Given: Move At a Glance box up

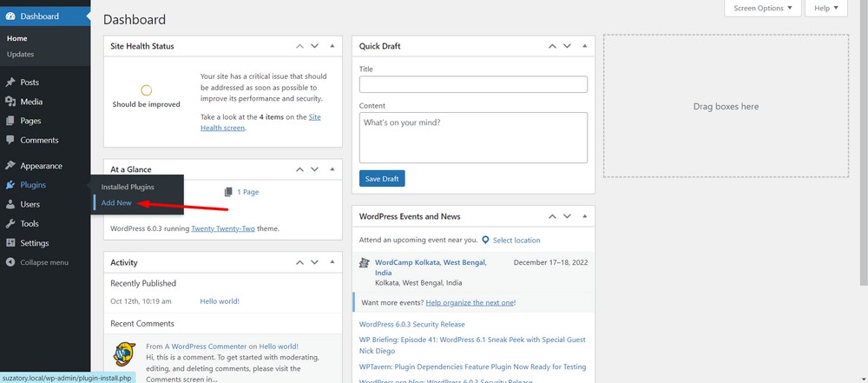Looking at the screenshot, I should point(299,169).
